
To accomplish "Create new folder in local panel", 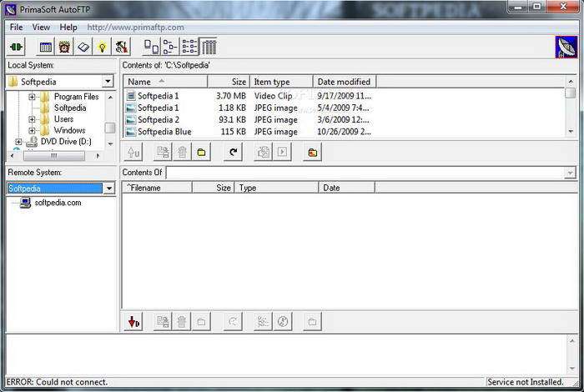I will [x=202, y=153].
